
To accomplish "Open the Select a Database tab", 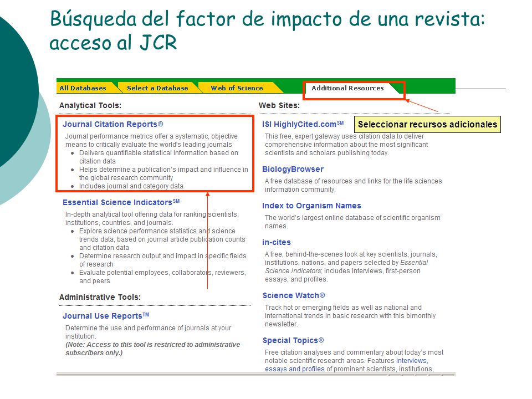I will pyautogui.click(x=157, y=88).
